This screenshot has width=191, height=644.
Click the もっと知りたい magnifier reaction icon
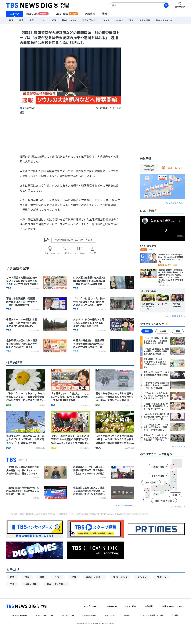coord(64,248)
